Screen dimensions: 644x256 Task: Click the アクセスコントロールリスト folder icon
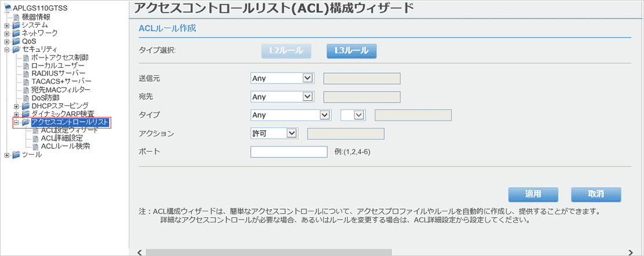[26, 122]
